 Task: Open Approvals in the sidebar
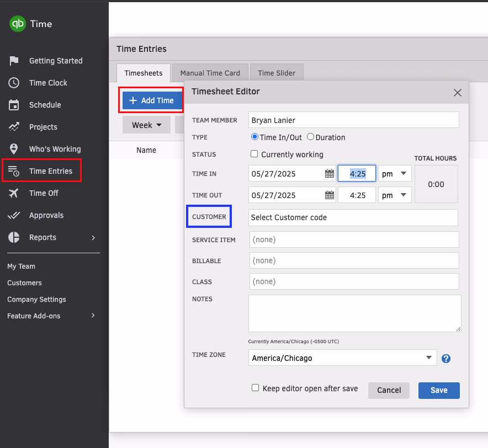(46, 215)
